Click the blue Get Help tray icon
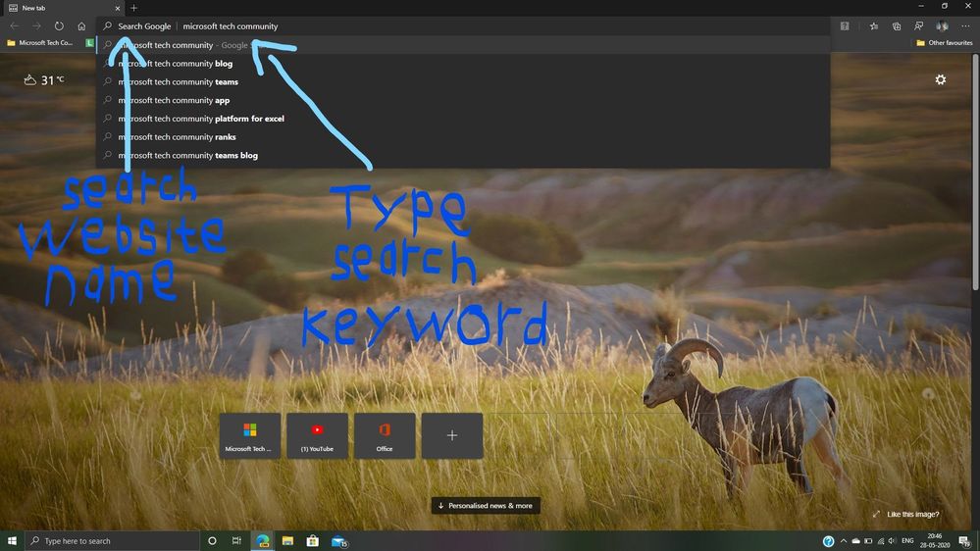The height and width of the screenshot is (551, 980). (828, 541)
